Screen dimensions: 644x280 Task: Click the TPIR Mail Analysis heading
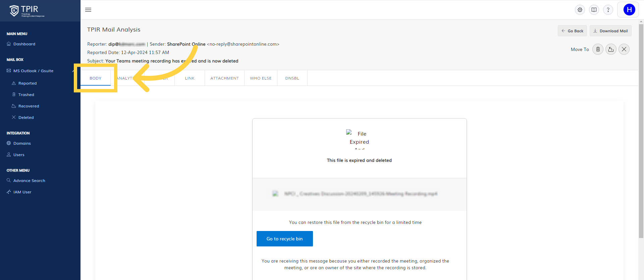114,30
